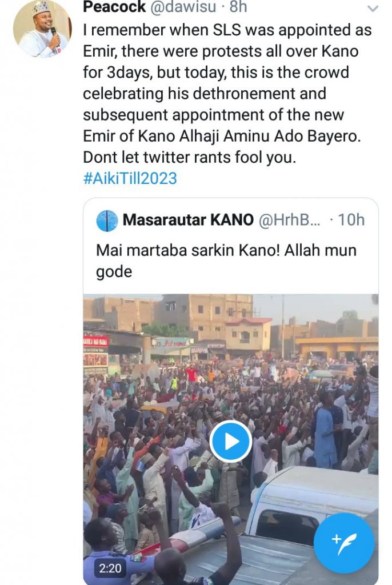Open the #AikiTill2023 hashtag
This screenshot has height=585, width=392.
[x=130, y=178]
